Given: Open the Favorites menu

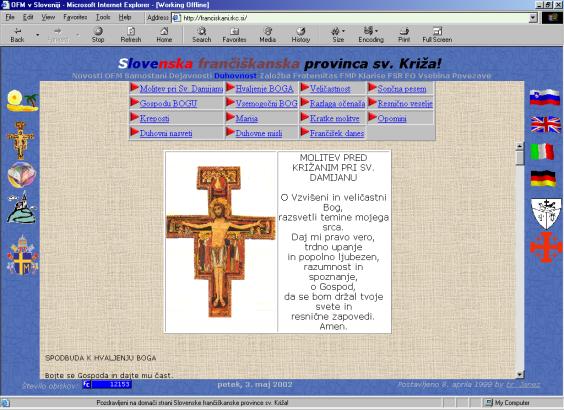Looking at the screenshot, I should (x=75, y=17).
